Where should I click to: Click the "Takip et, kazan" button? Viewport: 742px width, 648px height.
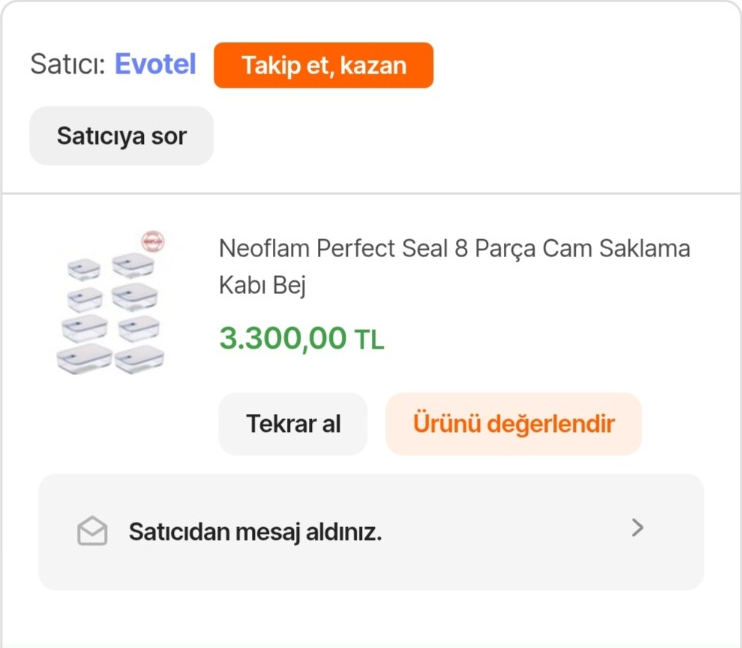pos(323,66)
